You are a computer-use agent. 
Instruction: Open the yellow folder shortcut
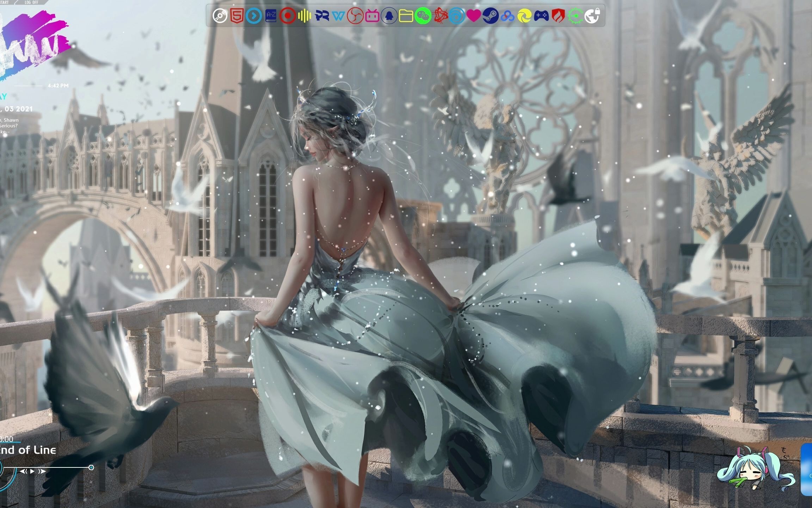(x=406, y=16)
